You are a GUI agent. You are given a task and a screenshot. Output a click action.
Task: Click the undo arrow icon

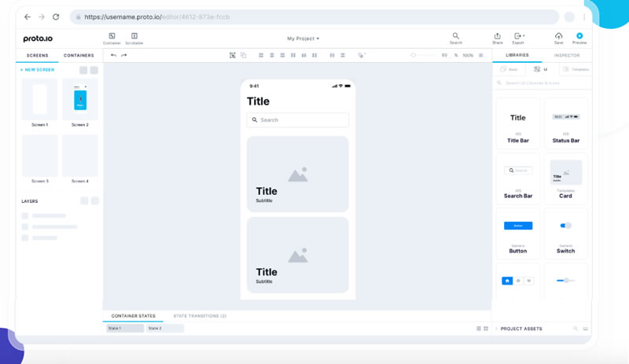[x=113, y=55]
